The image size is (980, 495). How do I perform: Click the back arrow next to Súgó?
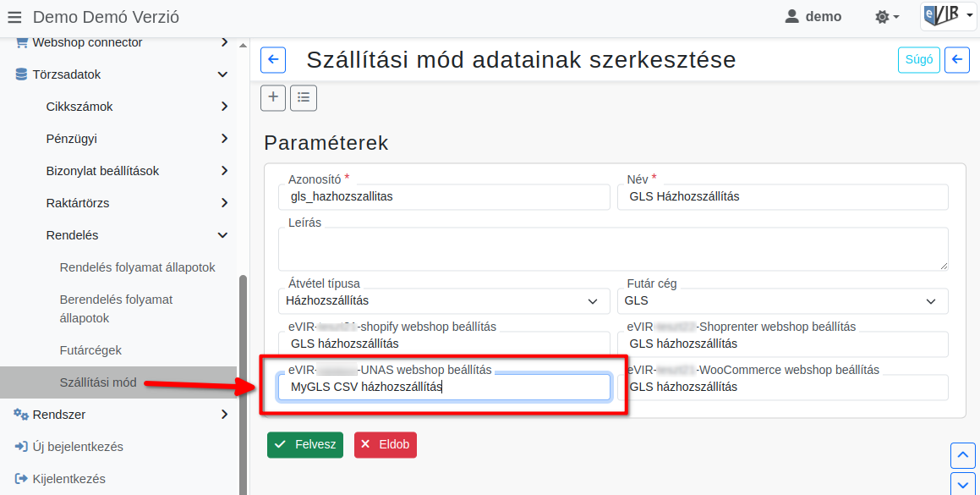(957, 60)
